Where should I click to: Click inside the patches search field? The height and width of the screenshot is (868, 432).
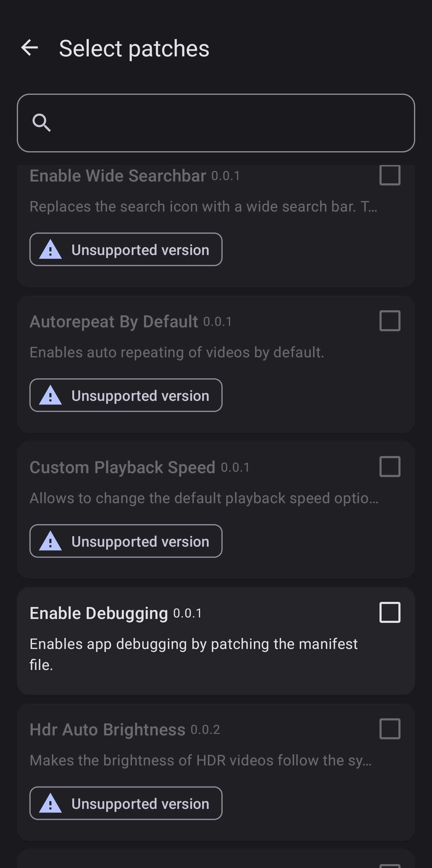(216, 123)
